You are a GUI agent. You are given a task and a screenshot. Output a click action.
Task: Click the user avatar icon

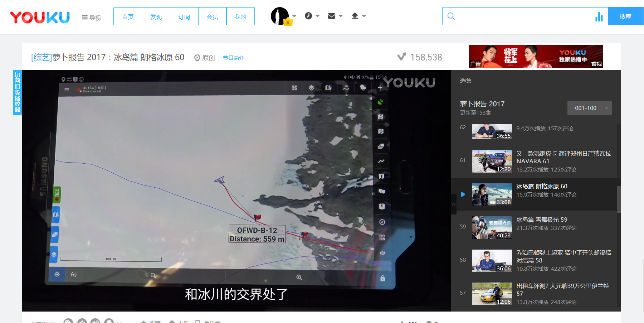click(280, 16)
